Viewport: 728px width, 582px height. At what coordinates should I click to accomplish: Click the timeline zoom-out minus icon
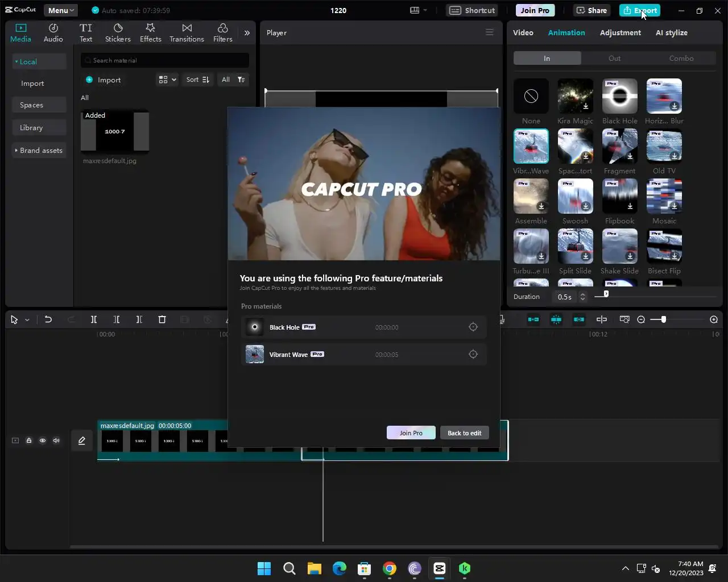pyautogui.click(x=641, y=319)
